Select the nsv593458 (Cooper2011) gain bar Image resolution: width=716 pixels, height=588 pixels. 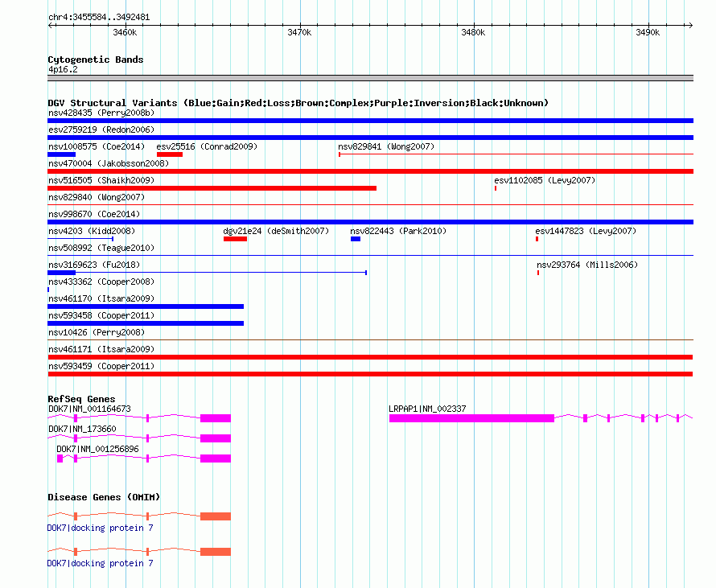pyautogui.click(x=146, y=323)
